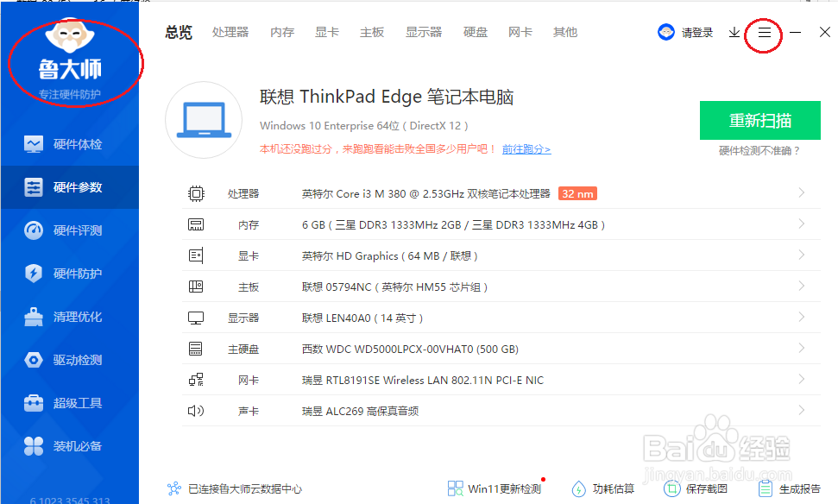Screen dimensions: 838x504
Task: Switch to the 总览 tab
Action: (x=179, y=33)
